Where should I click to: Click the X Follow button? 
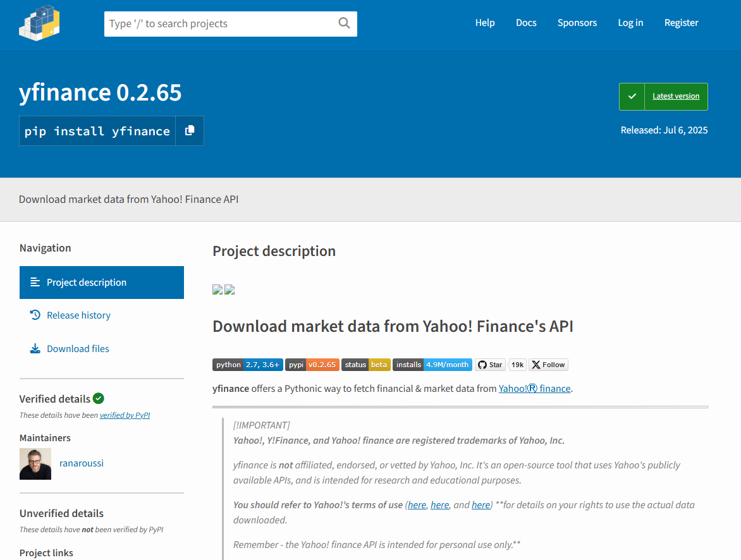pyautogui.click(x=548, y=365)
